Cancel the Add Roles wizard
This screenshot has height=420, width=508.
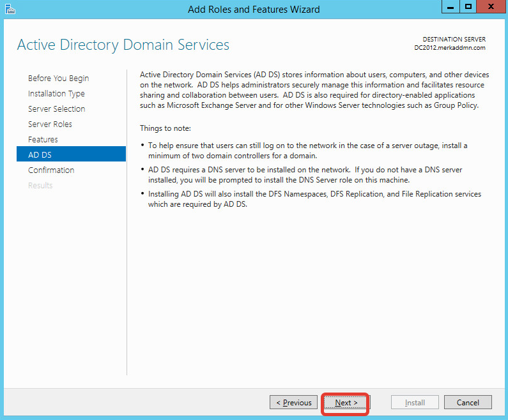(468, 402)
